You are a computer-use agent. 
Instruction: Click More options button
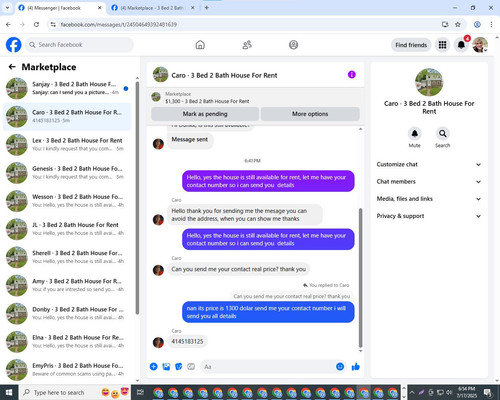click(x=310, y=114)
